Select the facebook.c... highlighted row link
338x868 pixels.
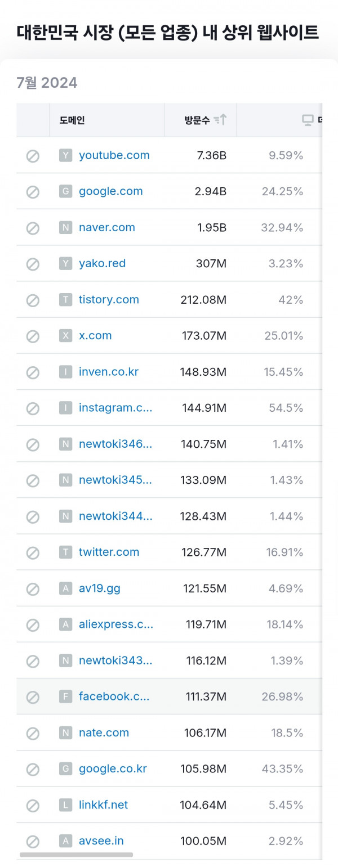114,696
